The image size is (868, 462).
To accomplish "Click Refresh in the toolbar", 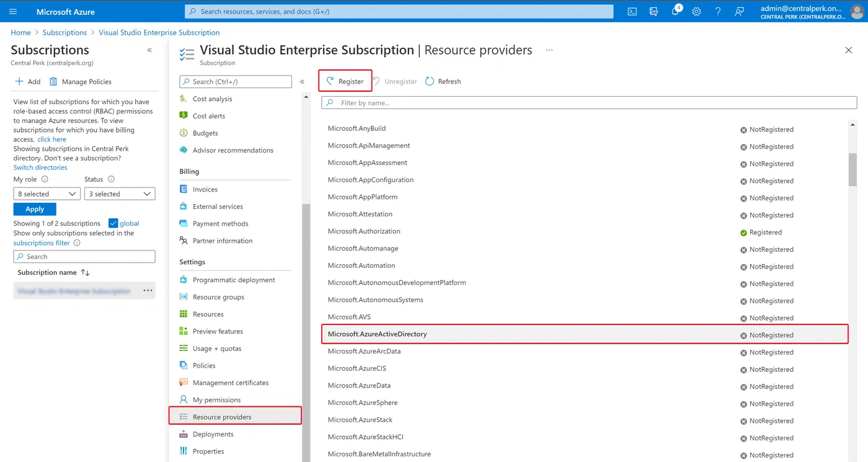I will (443, 81).
